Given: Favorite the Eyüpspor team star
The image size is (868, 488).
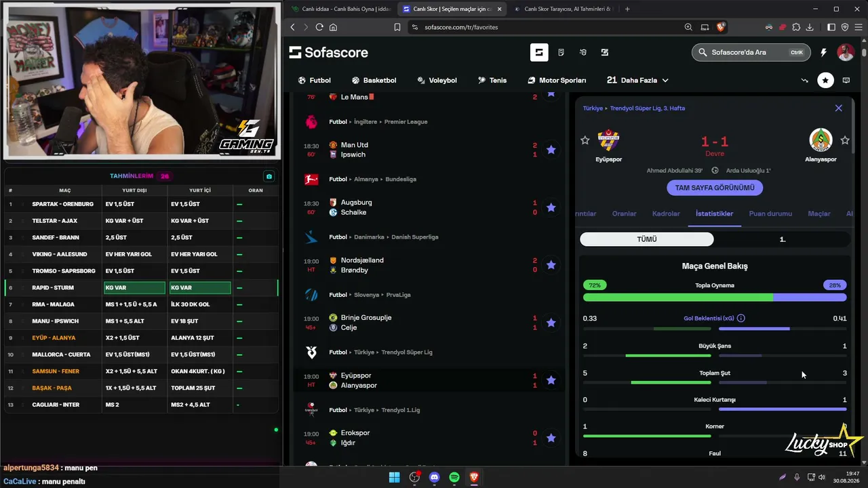Looking at the screenshot, I should (585, 140).
